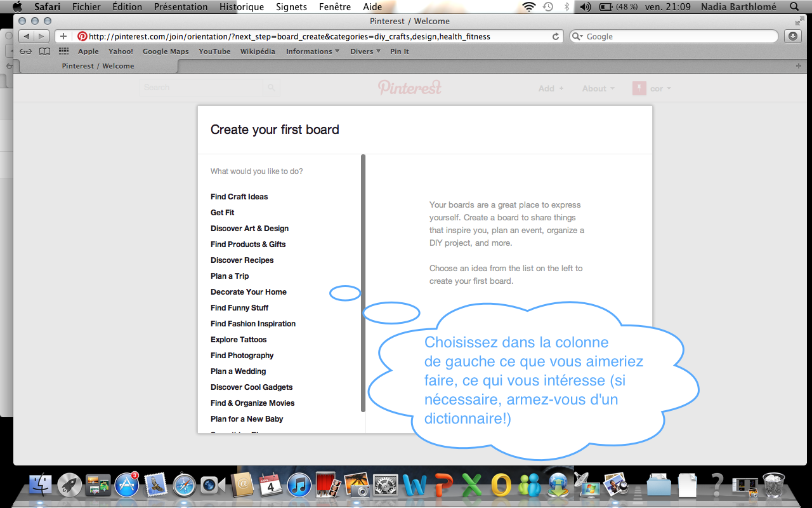The width and height of the screenshot is (812, 508).
Task: Expand the Informations bookmarks folder
Action: (x=313, y=51)
